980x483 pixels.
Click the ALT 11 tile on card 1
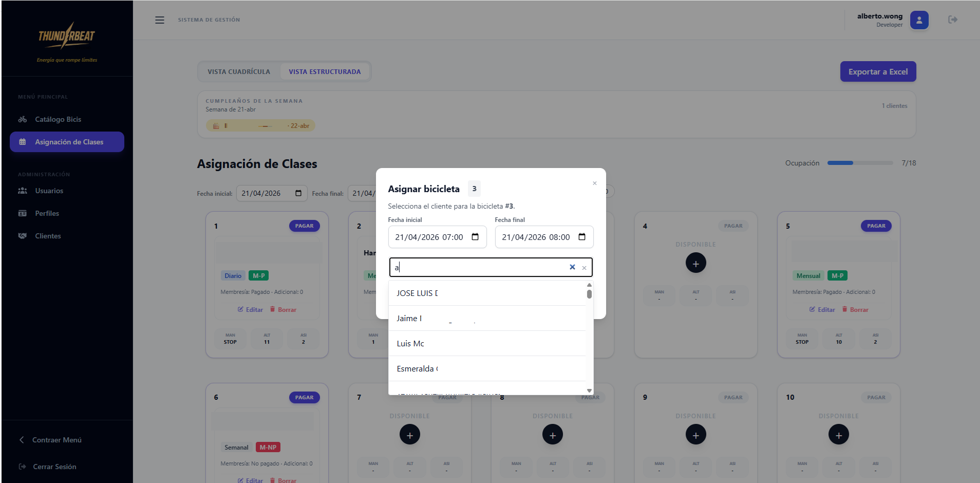click(x=267, y=339)
